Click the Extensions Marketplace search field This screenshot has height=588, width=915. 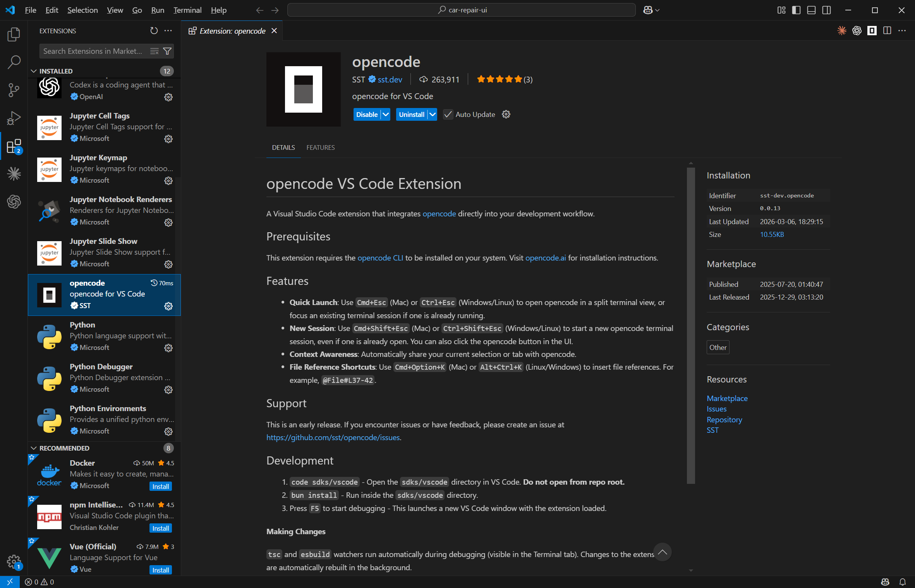93,51
